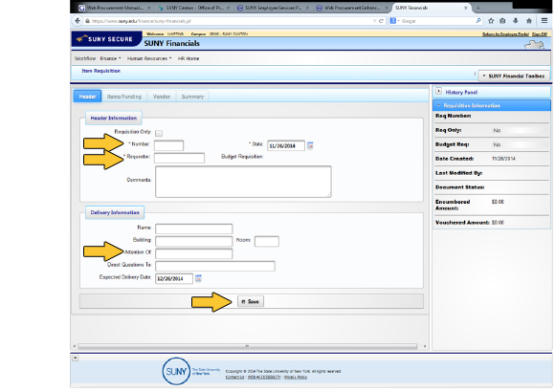Click the search magnifier icon in Google box
555x392 pixels.
click(x=478, y=21)
